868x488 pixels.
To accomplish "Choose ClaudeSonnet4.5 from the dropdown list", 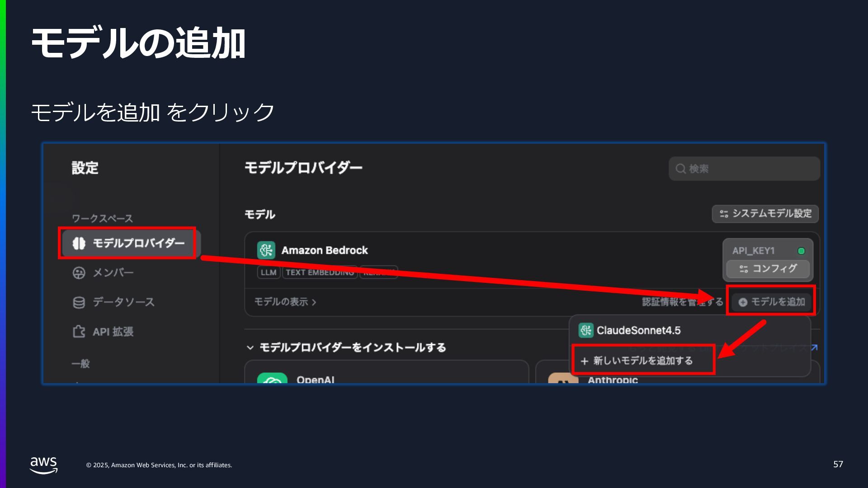I will pyautogui.click(x=637, y=330).
